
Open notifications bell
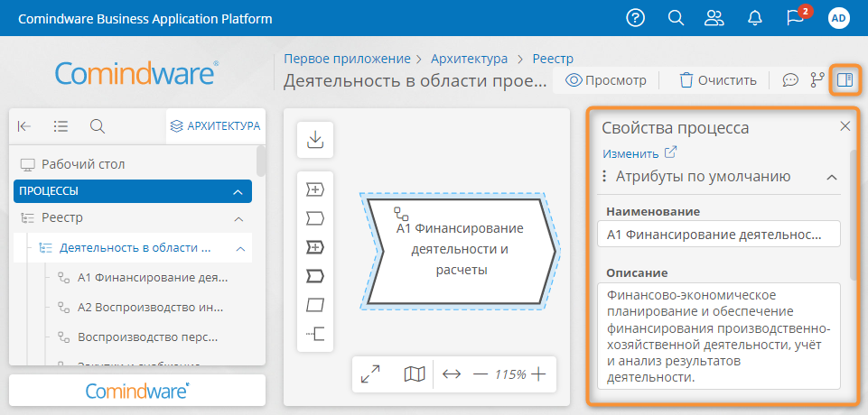coord(754,18)
